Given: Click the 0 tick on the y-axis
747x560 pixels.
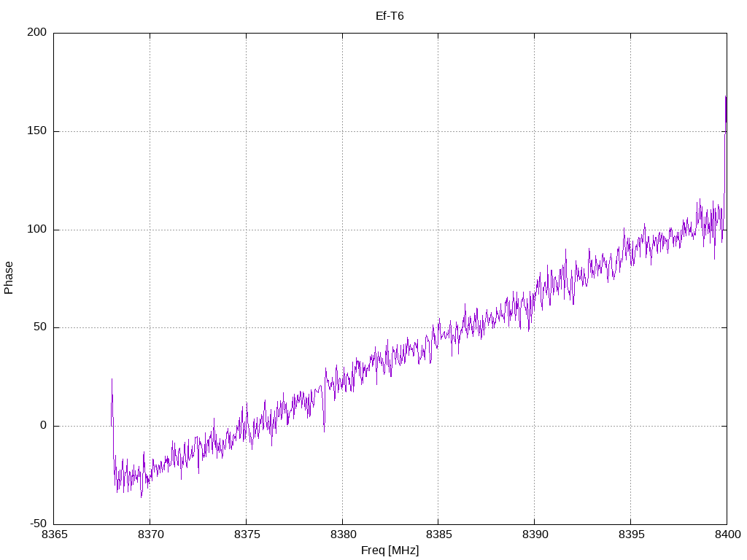Looking at the screenshot, I should [44, 426].
